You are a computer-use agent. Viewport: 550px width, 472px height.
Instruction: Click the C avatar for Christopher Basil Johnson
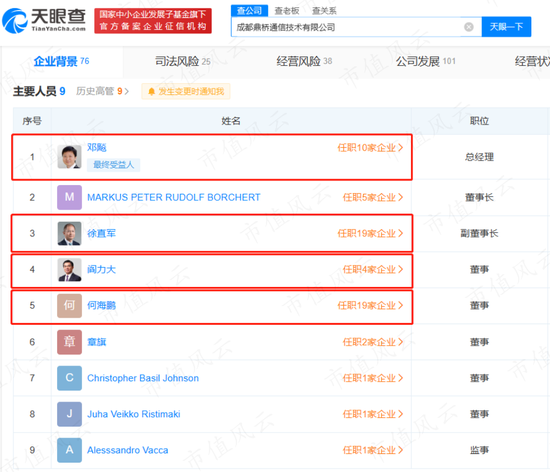tap(69, 378)
